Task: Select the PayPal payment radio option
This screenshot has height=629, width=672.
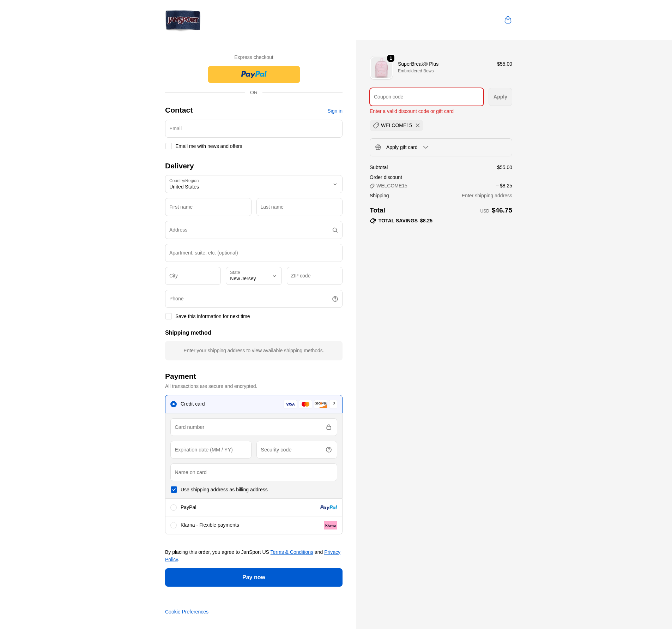Action: click(174, 508)
